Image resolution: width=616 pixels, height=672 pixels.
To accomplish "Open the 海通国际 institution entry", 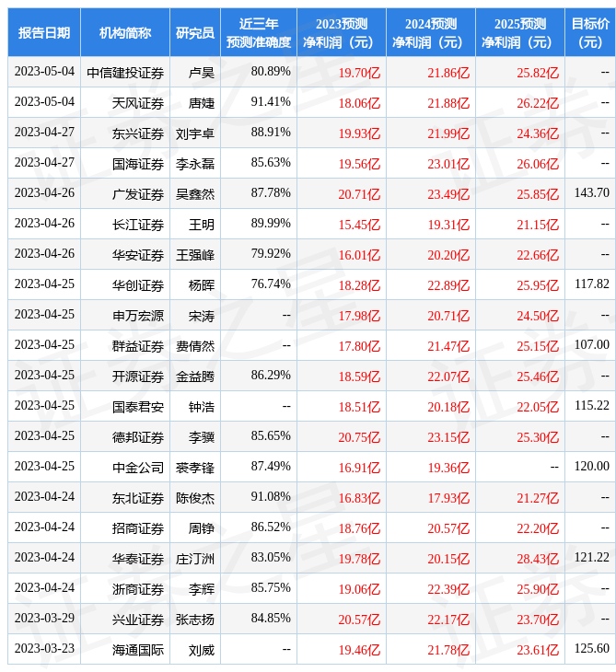I will click(138, 649).
